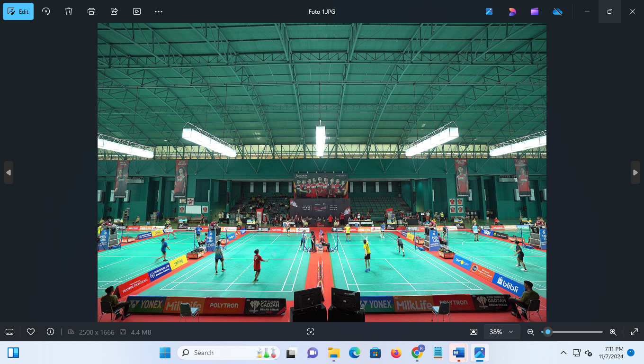
Task: Launch Firefox from taskbar
Action: [x=396, y=353]
